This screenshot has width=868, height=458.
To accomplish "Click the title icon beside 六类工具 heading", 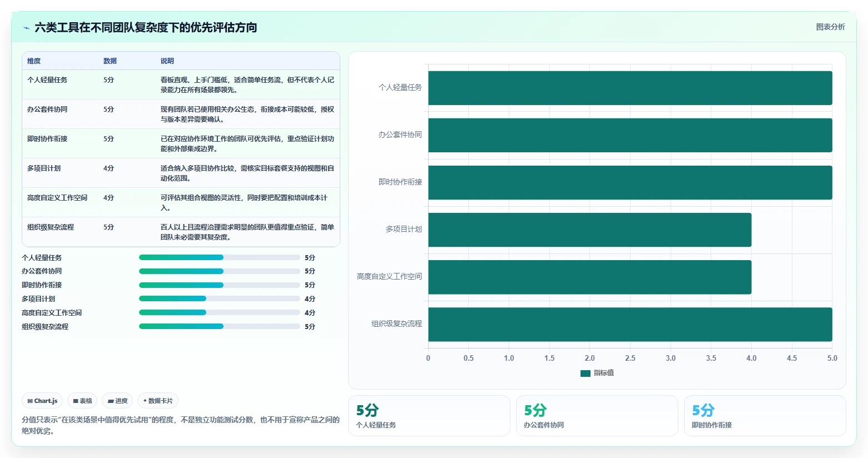I will [26, 28].
